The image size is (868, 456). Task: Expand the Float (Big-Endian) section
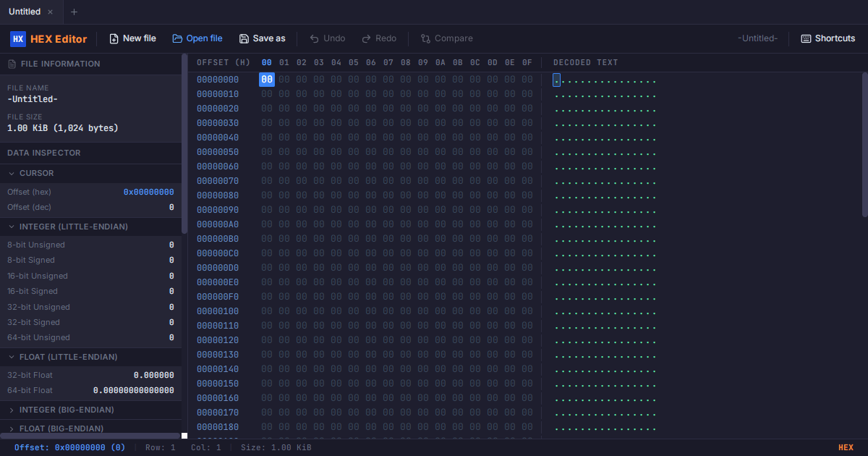pos(90,428)
